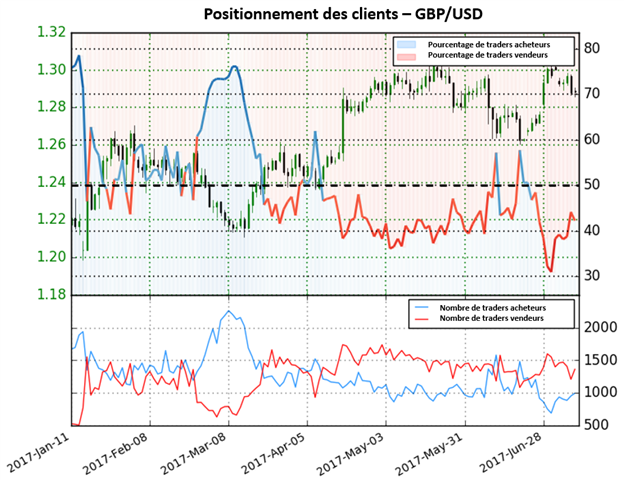Click the peak of the blue buyers count line
Viewport: 624px width, 480px height.
[x=228, y=311]
